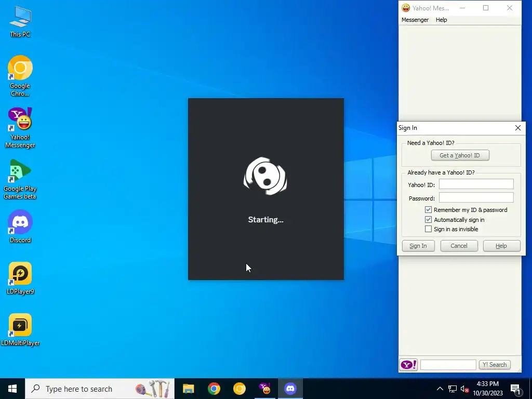Show hidden system tray icons
Screen dimensions: 532x399
click(440, 389)
